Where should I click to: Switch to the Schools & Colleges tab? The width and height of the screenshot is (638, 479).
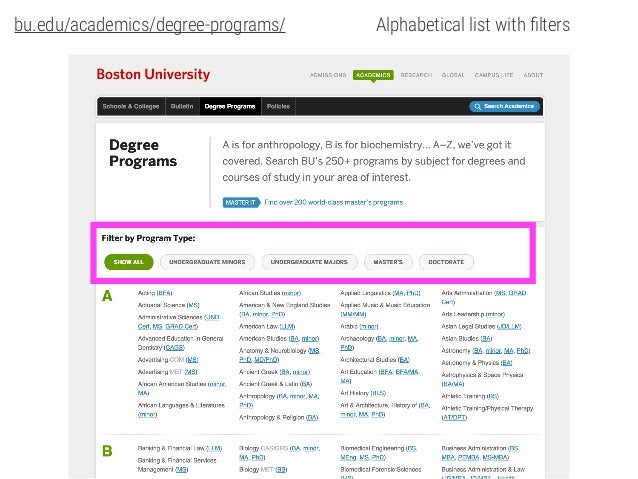tap(131, 106)
